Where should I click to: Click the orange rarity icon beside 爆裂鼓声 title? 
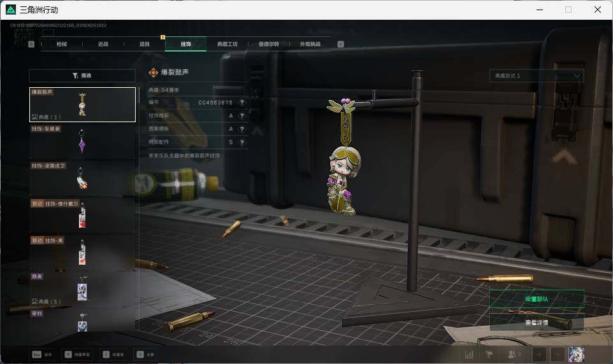point(153,73)
